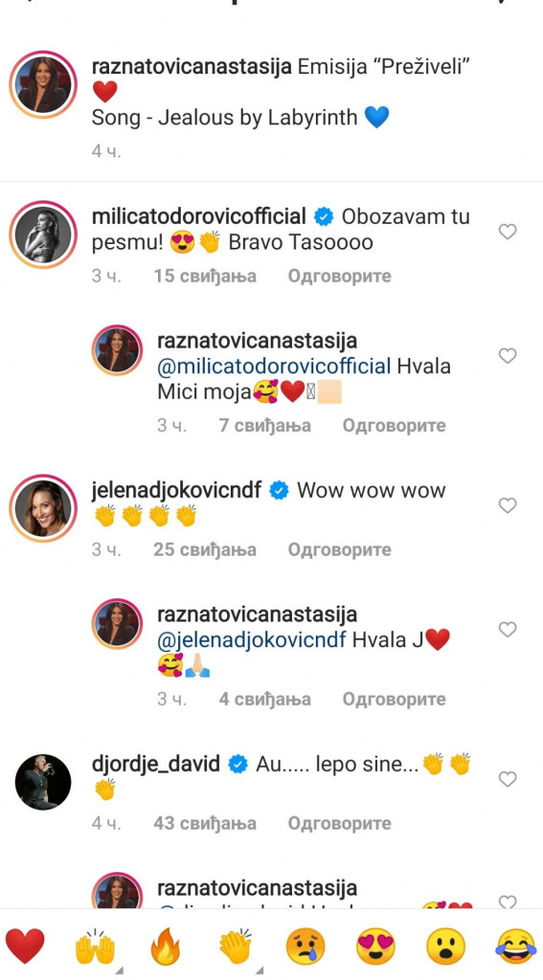Insert the fire emoji
This screenshot has width=543, height=980.
coord(165,945)
